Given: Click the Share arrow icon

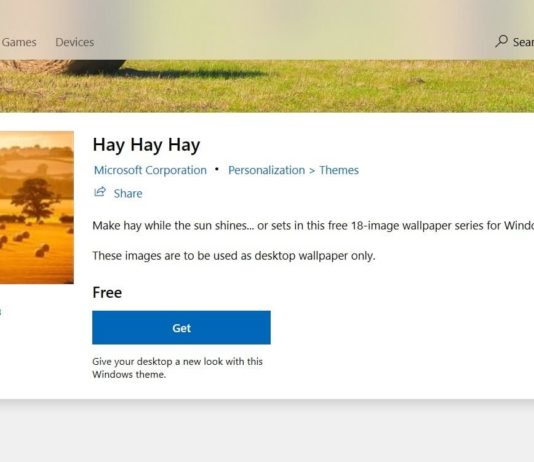Looking at the screenshot, I should [100, 192].
